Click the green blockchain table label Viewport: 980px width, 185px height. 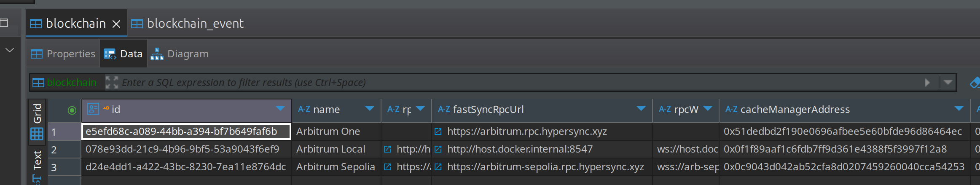point(72,83)
